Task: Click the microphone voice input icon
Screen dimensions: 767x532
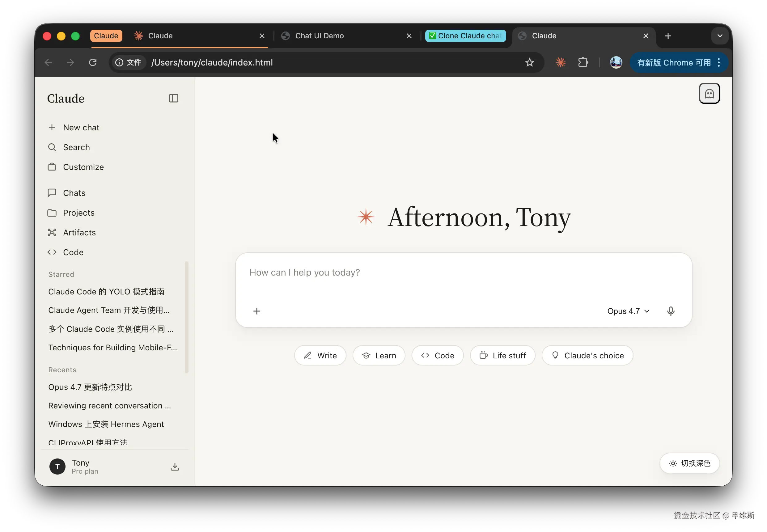Action: pos(671,311)
